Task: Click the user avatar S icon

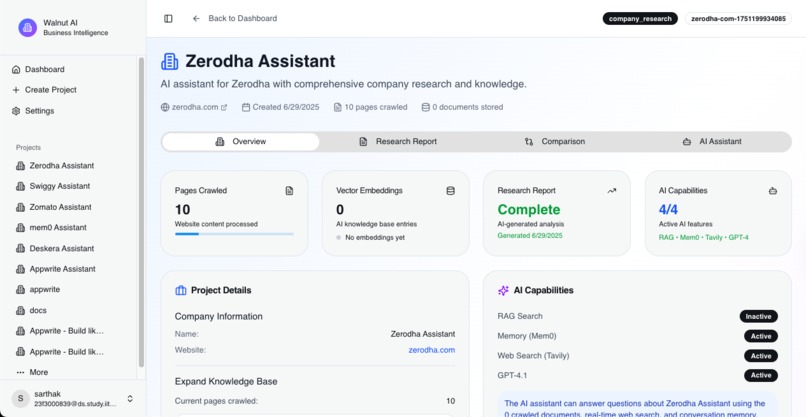Action: tap(21, 398)
